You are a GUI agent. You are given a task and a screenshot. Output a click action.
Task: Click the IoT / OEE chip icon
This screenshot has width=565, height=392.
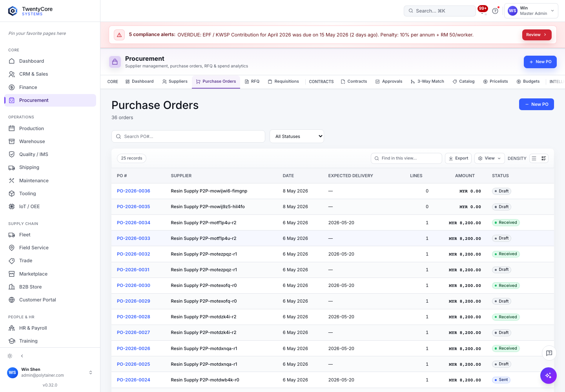point(12,207)
